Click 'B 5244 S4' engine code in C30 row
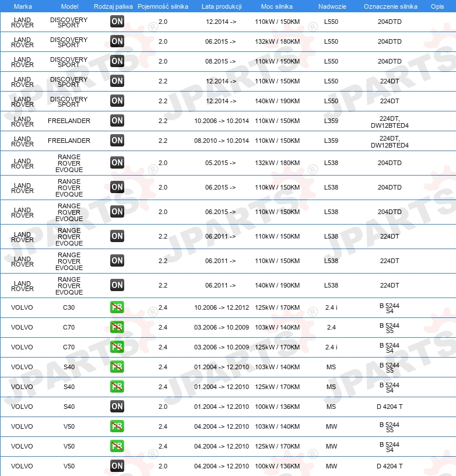The height and width of the screenshot is (476, 456). pos(390,308)
